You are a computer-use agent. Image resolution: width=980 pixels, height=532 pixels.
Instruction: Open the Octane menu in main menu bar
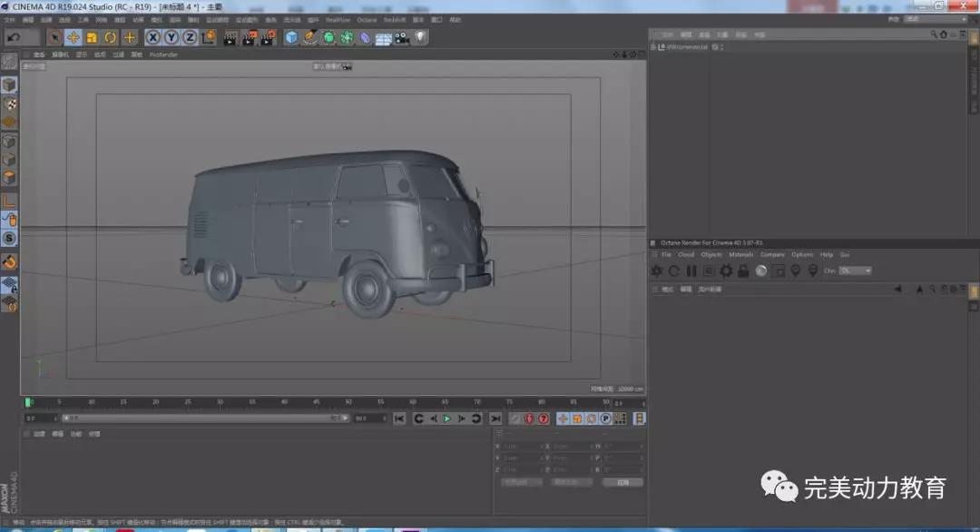[366, 19]
